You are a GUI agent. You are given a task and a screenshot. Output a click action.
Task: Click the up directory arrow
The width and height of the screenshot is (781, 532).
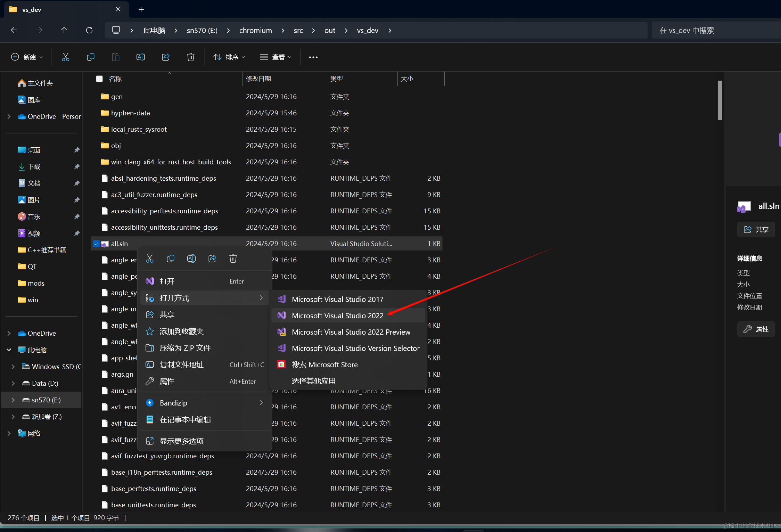coord(64,30)
